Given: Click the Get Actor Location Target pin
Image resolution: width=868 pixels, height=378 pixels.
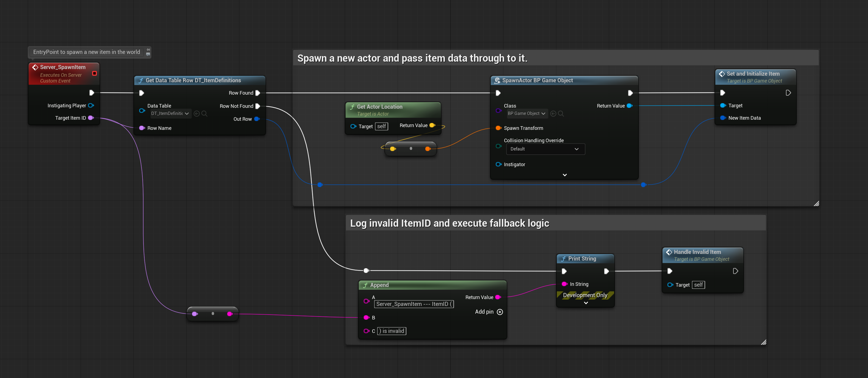Looking at the screenshot, I should coord(353,126).
